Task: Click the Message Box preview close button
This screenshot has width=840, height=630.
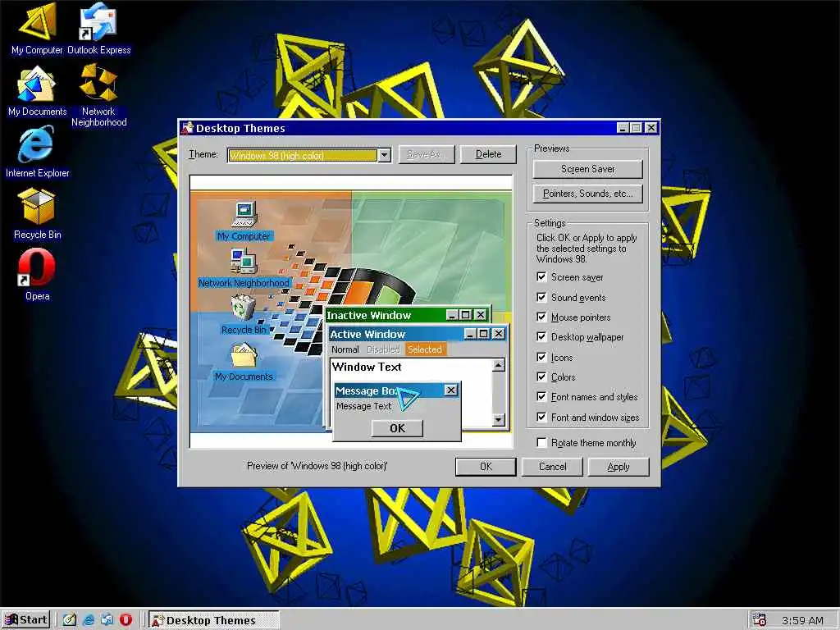Action: tap(451, 390)
